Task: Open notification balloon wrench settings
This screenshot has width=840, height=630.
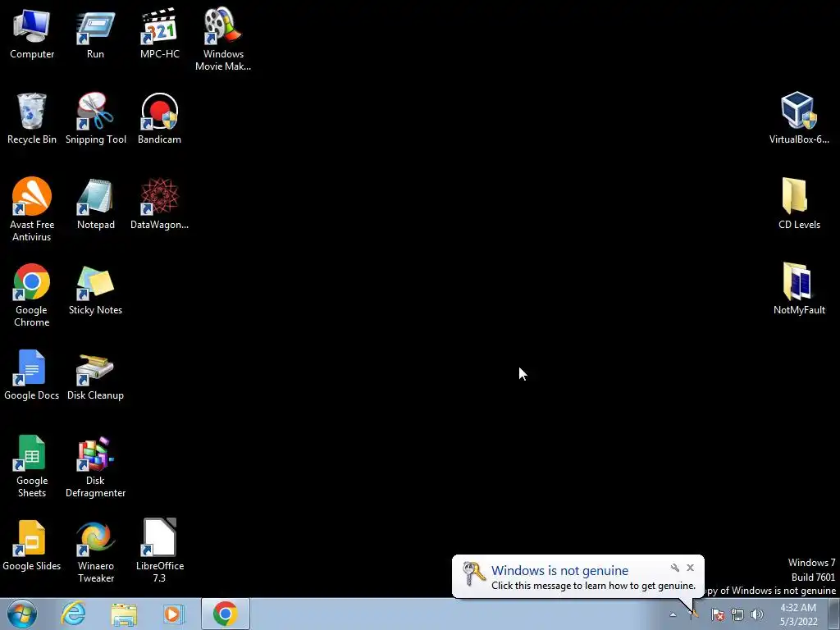Action: point(675,568)
